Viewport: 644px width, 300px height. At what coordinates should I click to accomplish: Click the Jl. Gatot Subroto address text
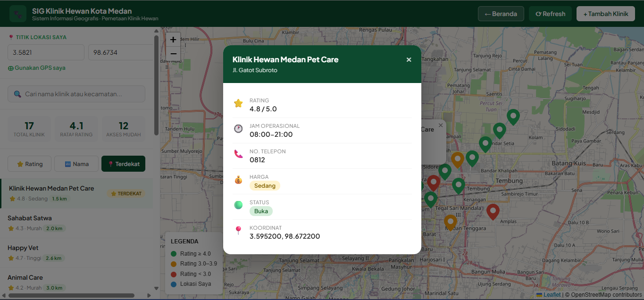click(x=255, y=70)
